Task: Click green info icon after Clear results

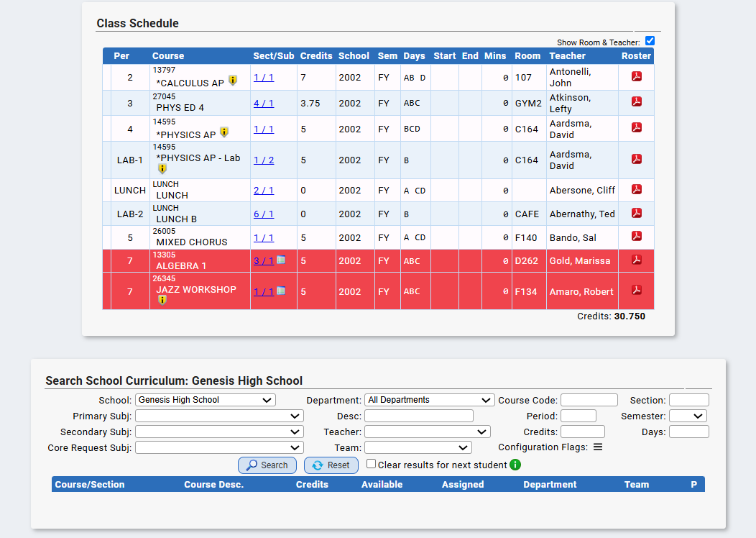Action: (515, 465)
